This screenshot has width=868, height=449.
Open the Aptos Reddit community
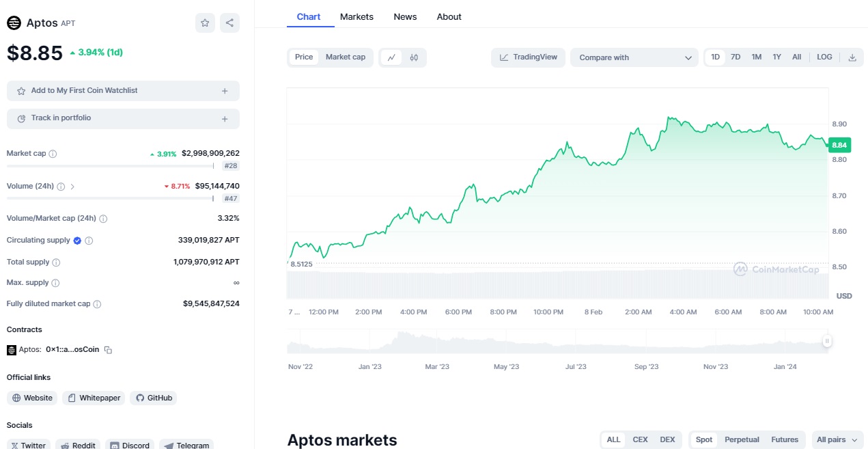(78, 446)
